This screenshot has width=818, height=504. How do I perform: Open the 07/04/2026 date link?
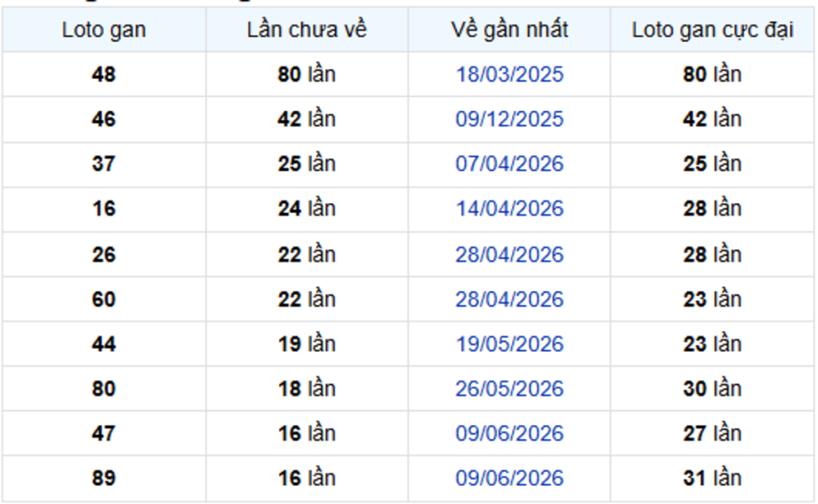[x=509, y=164]
